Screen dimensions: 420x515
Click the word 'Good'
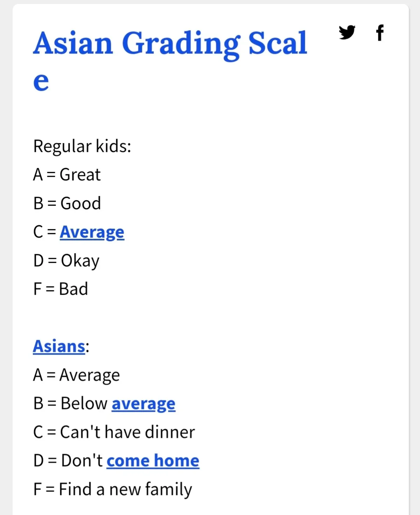(x=81, y=203)
